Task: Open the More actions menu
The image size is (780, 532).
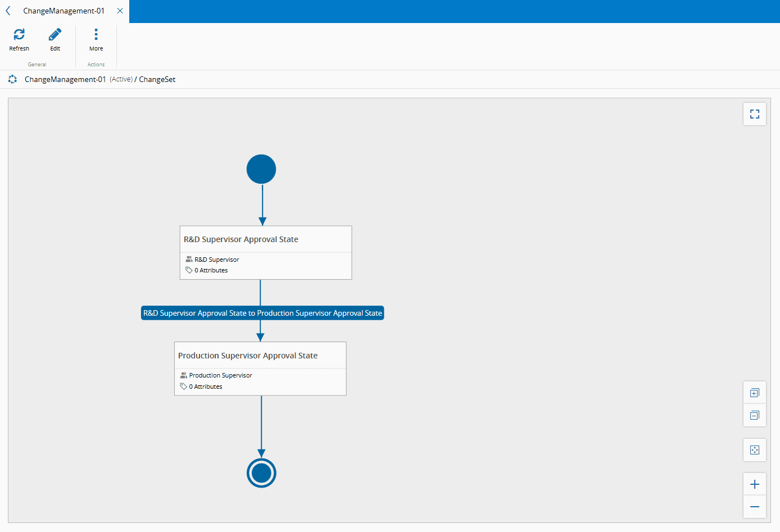Action: (96, 35)
